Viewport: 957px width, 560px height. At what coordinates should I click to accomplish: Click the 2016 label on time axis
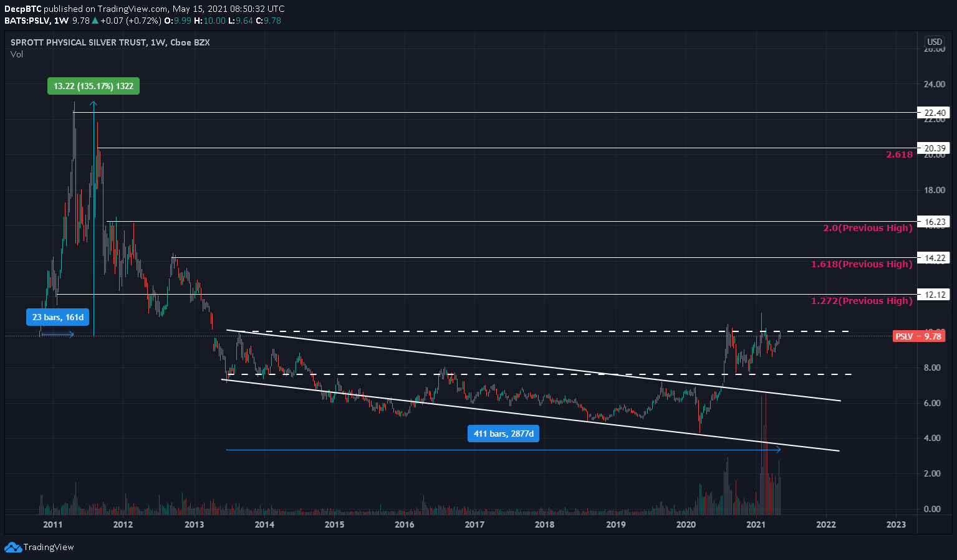click(x=405, y=524)
